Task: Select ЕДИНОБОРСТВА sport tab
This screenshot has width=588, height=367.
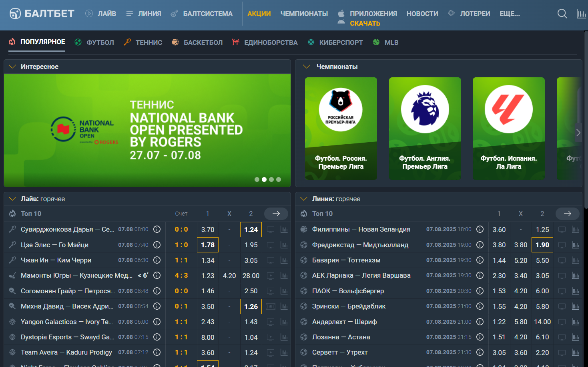Action: 265,42
